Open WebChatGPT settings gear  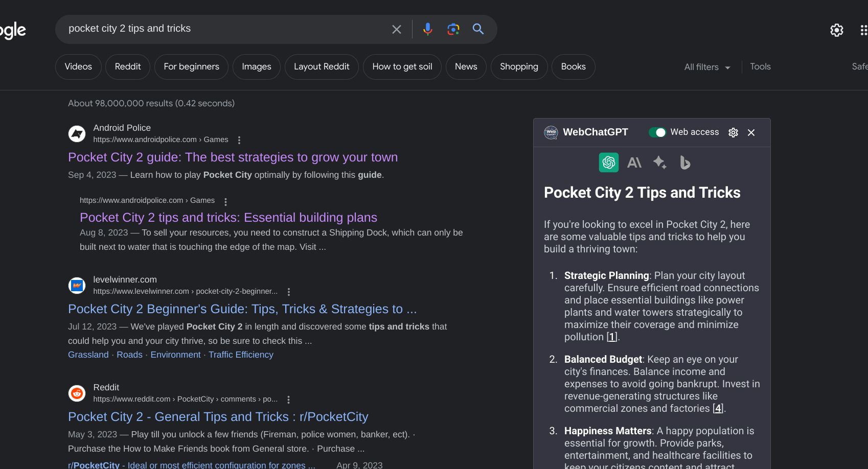(x=733, y=132)
